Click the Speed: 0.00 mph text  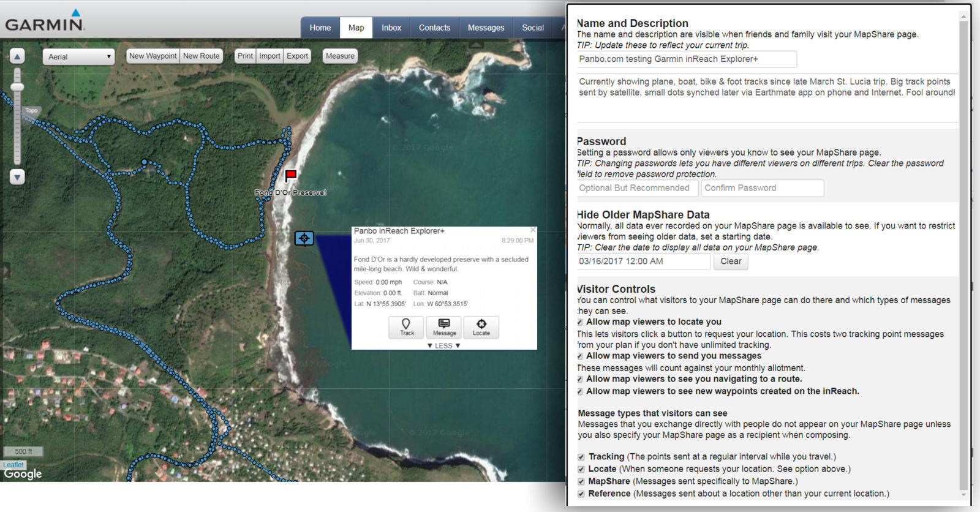click(x=378, y=282)
